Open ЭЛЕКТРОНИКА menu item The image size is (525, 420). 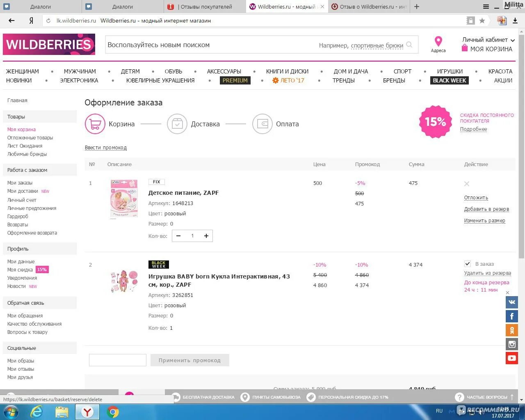pos(79,80)
